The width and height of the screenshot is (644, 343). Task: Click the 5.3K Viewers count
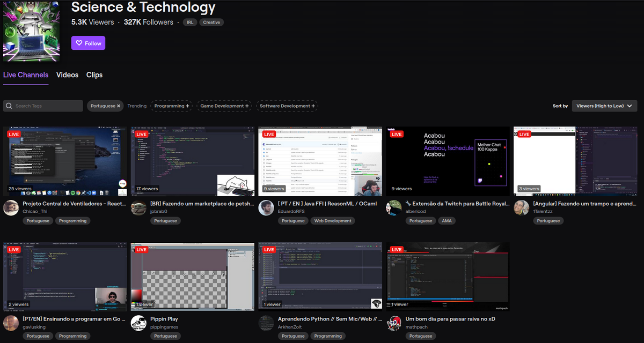tap(93, 23)
